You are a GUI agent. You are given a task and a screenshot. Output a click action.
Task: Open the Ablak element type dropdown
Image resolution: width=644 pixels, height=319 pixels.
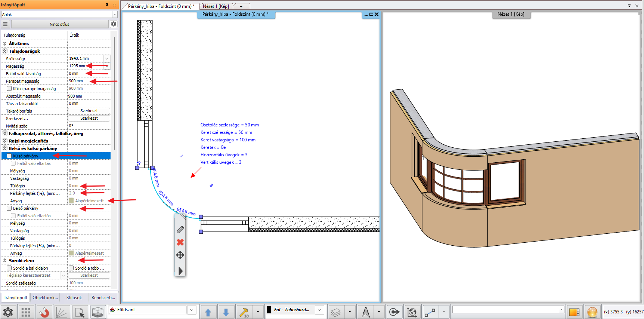pos(115,15)
